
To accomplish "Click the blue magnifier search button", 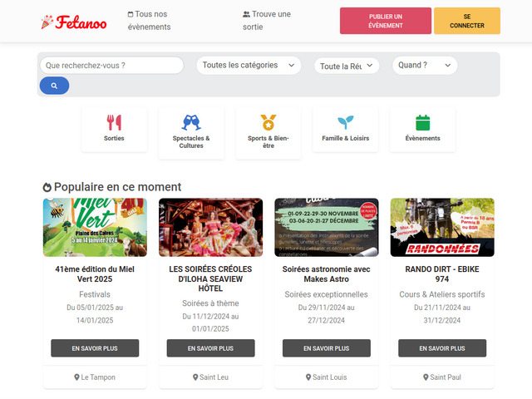I will (x=54, y=86).
